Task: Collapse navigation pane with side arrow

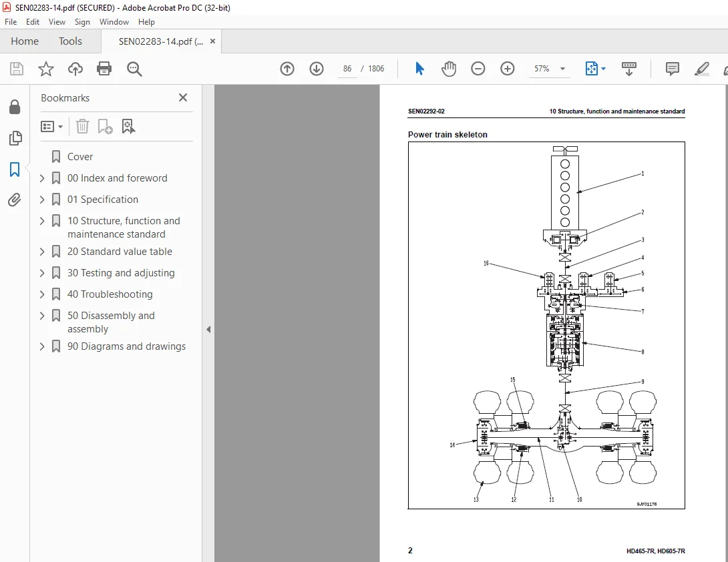Action: pos(208,330)
